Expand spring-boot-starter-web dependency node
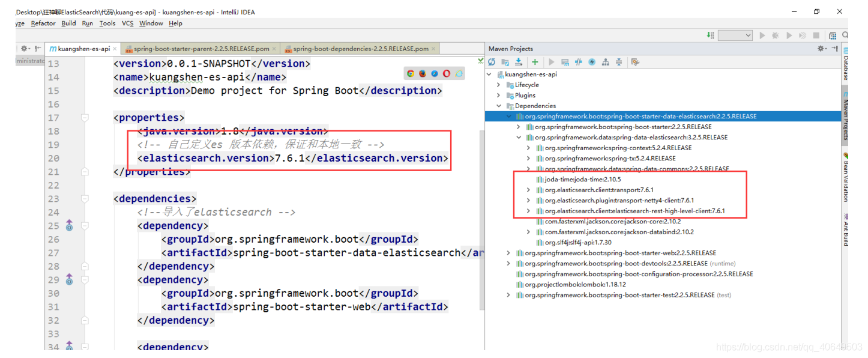This screenshot has width=868, height=358. click(x=508, y=253)
